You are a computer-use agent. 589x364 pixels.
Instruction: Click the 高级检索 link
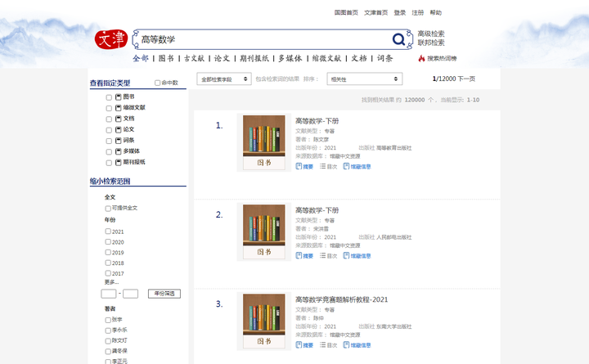431,34
